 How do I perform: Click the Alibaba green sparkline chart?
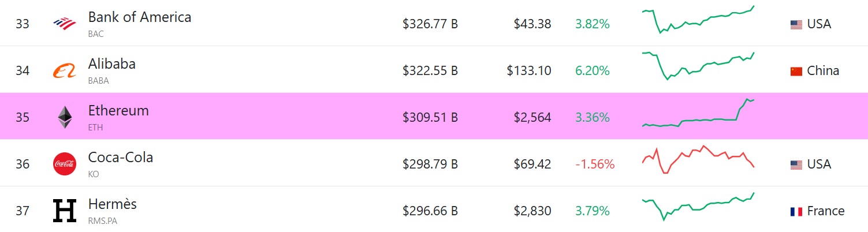(x=698, y=66)
